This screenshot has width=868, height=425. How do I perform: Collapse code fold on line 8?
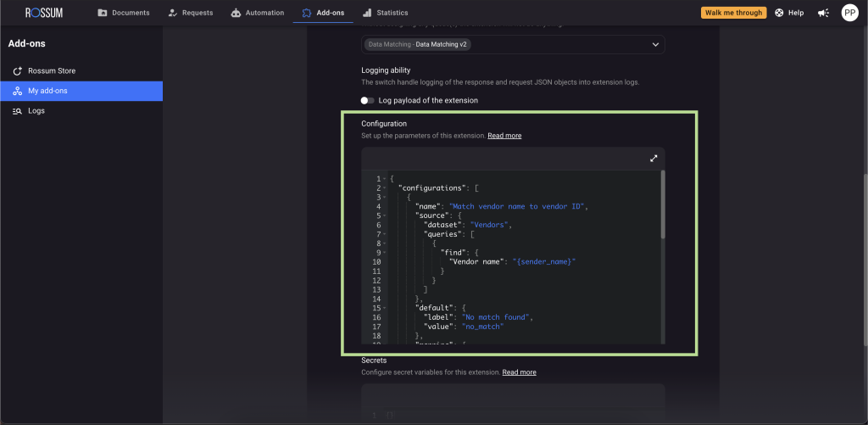[385, 243]
